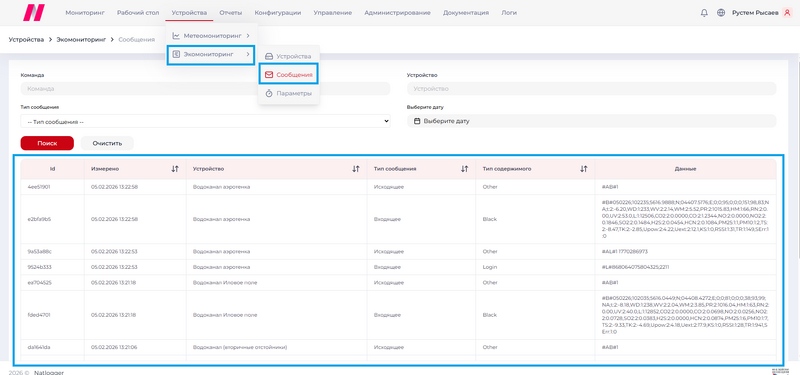This screenshot has height=375, width=800.
Task: Click calendar icon in date field
Action: tap(417, 121)
